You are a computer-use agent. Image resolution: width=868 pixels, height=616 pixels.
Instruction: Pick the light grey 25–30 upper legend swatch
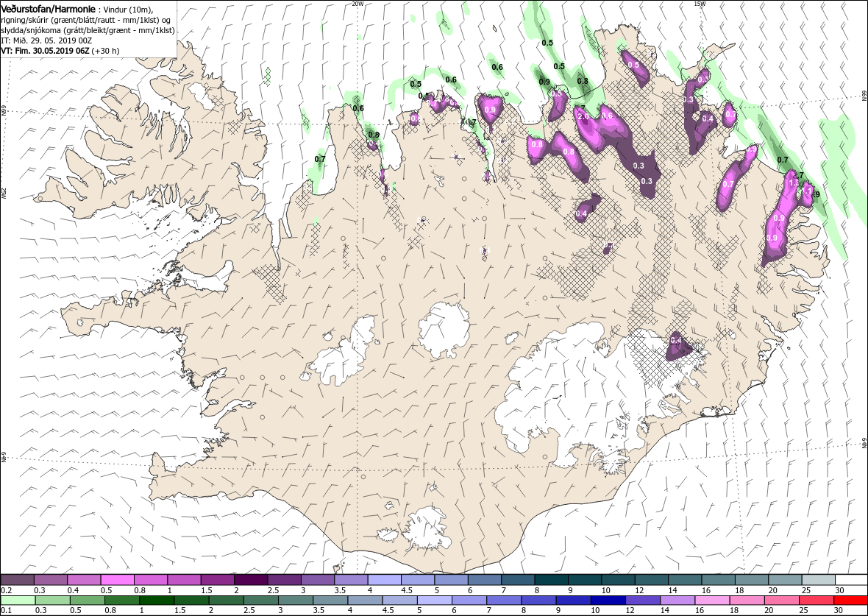tap(818, 580)
